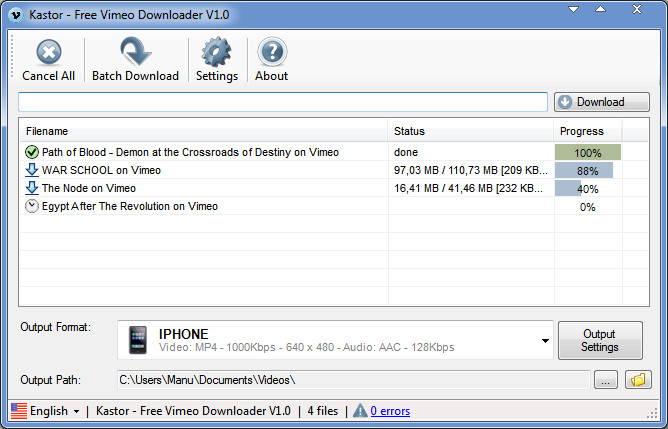Image resolution: width=668 pixels, height=429 pixels.
Task: Click the yellow open-folder icon by Output Path
Action: tap(637, 380)
